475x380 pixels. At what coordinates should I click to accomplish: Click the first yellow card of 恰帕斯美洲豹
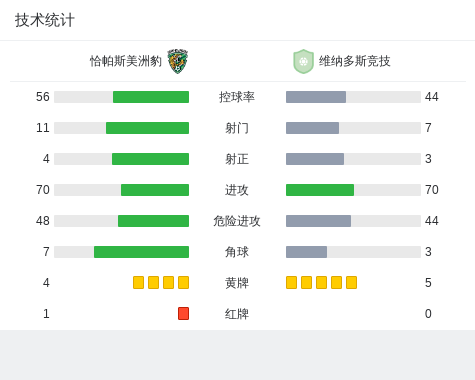tap(138, 282)
